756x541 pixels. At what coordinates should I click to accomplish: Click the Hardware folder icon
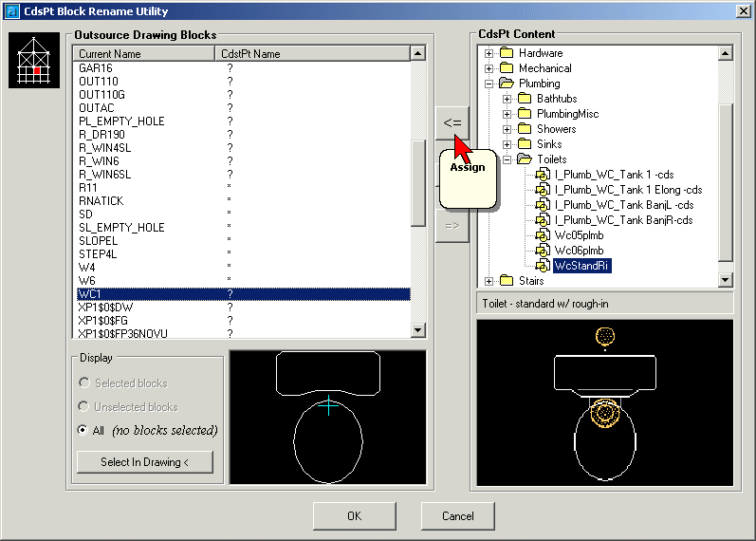coord(507,52)
